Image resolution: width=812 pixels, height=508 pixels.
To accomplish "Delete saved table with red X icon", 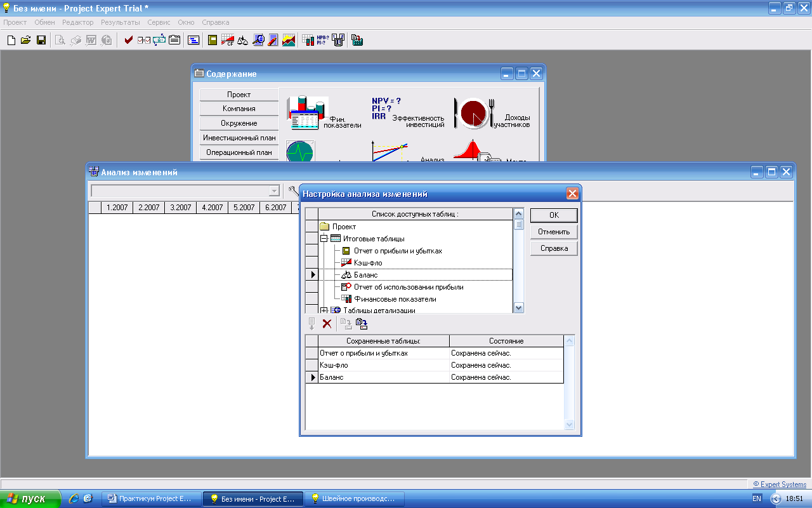I will [x=327, y=324].
